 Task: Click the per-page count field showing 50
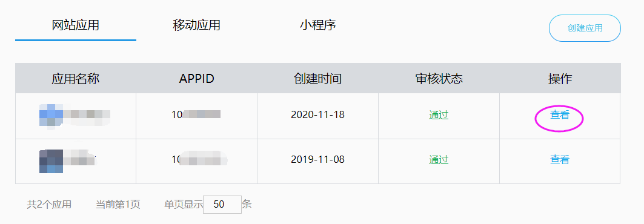[222, 204]
